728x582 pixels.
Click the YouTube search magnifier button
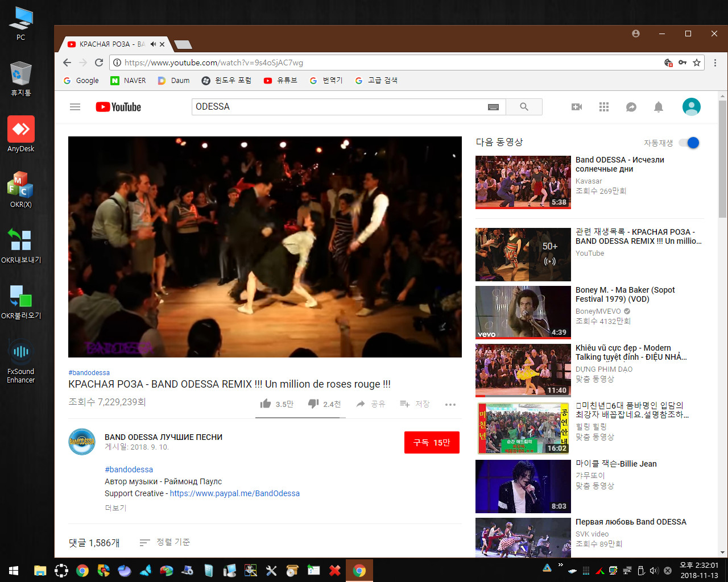tap(524, 107)
